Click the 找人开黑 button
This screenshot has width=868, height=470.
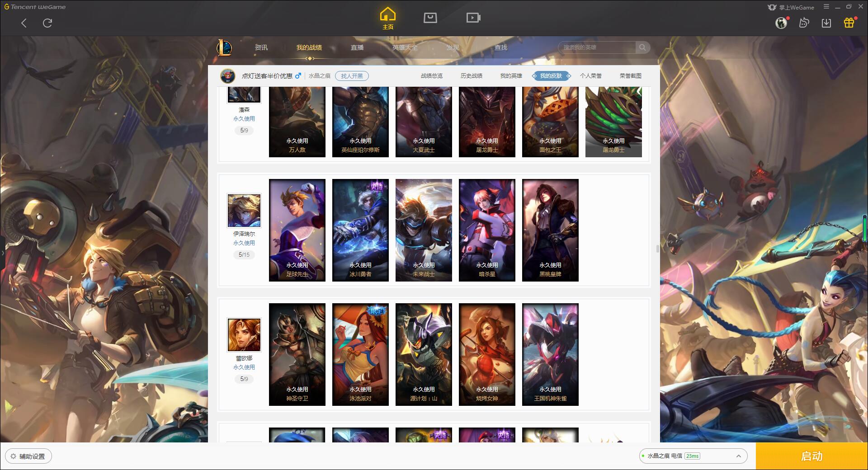pyautogui.click(x=352, y=76)
